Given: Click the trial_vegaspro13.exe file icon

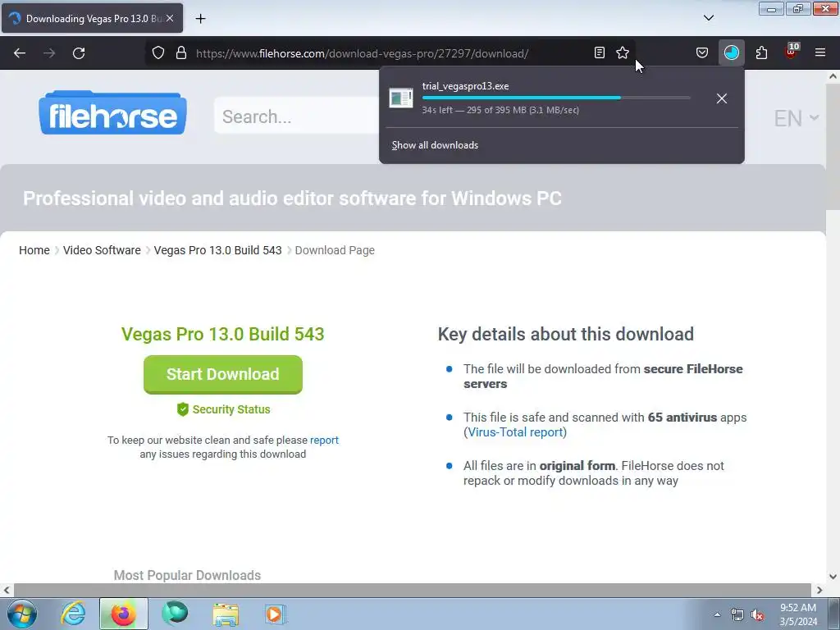Looking at the screenshot, I should click(x=400, y=98).
